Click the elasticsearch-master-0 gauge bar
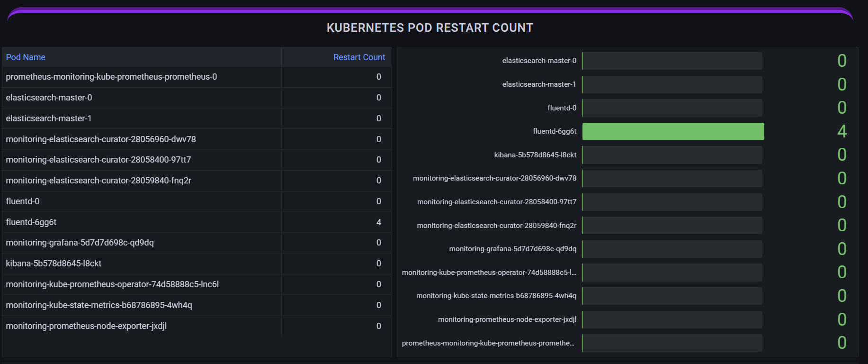Screen dimensions: 868x364 coord(672,61)
